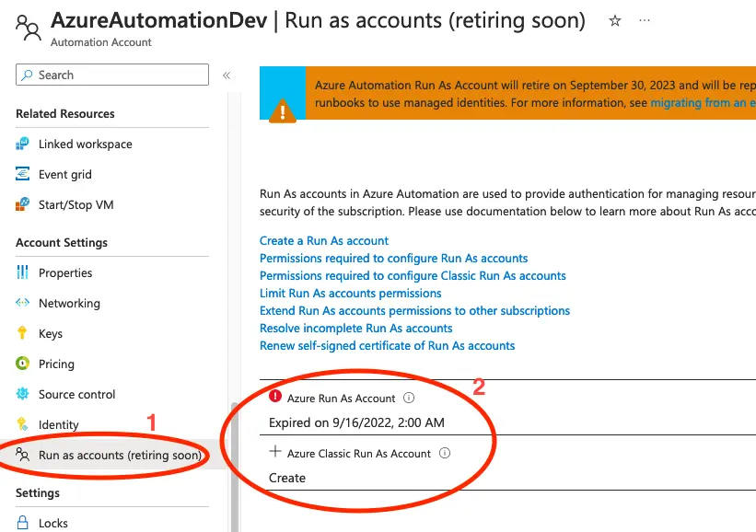Open Renew self-signed certificate link
Screen dimensions: 756x532
pos(387,346)
